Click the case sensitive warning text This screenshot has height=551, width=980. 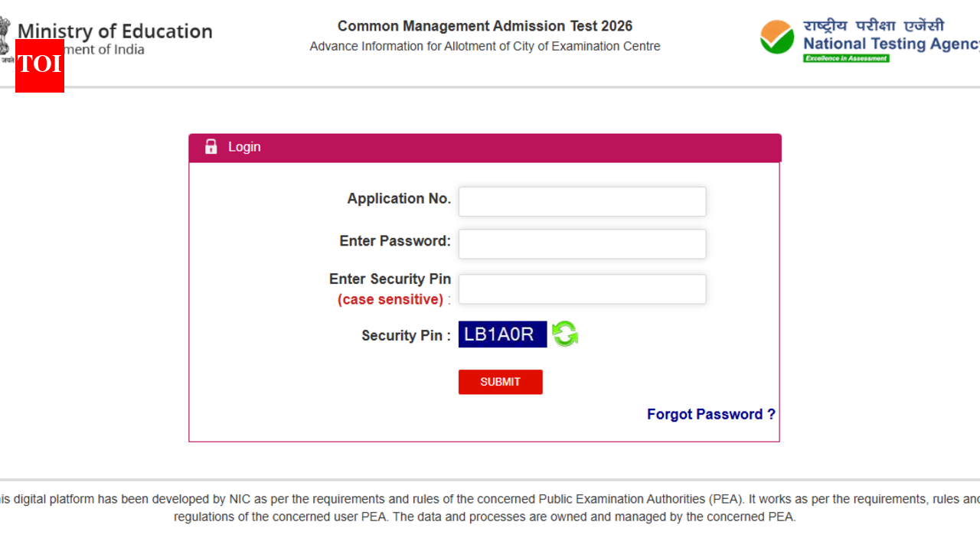click(x=390, y=299)
